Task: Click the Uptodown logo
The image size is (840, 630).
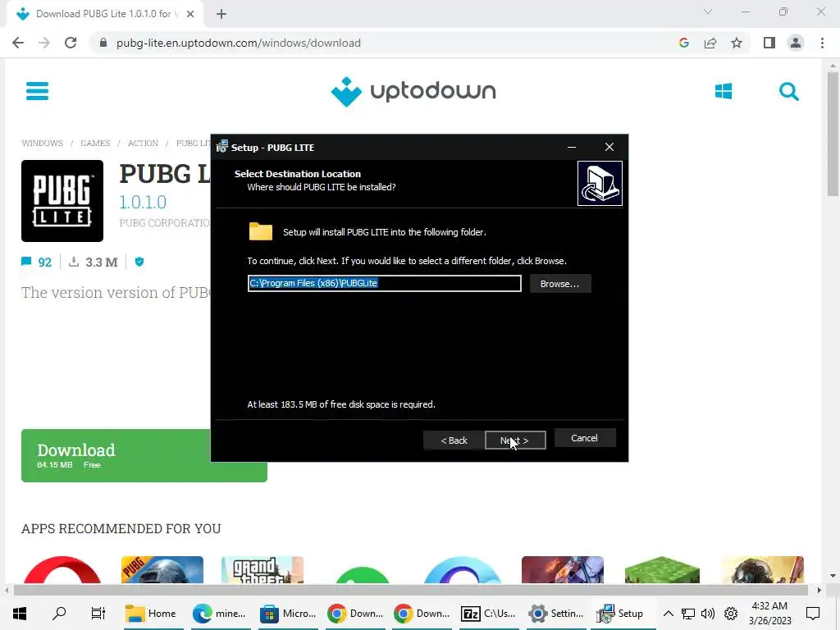Action: coord(413,92)
